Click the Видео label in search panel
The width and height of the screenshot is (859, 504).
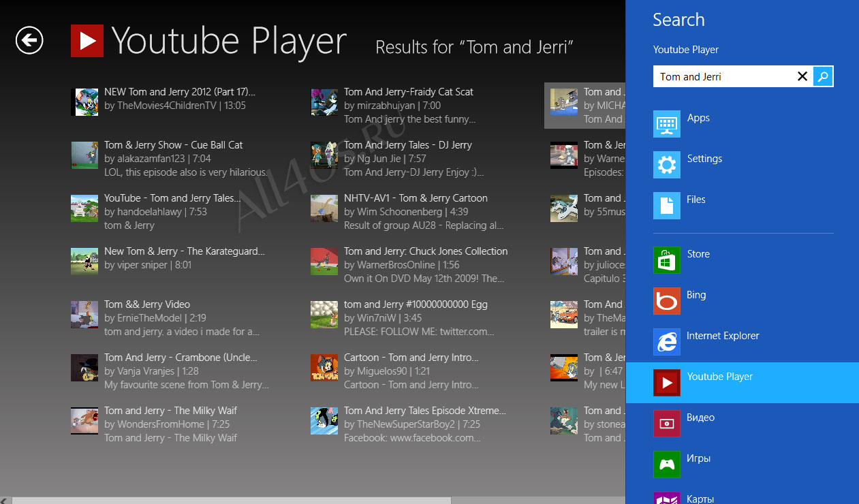click(701, 418)
